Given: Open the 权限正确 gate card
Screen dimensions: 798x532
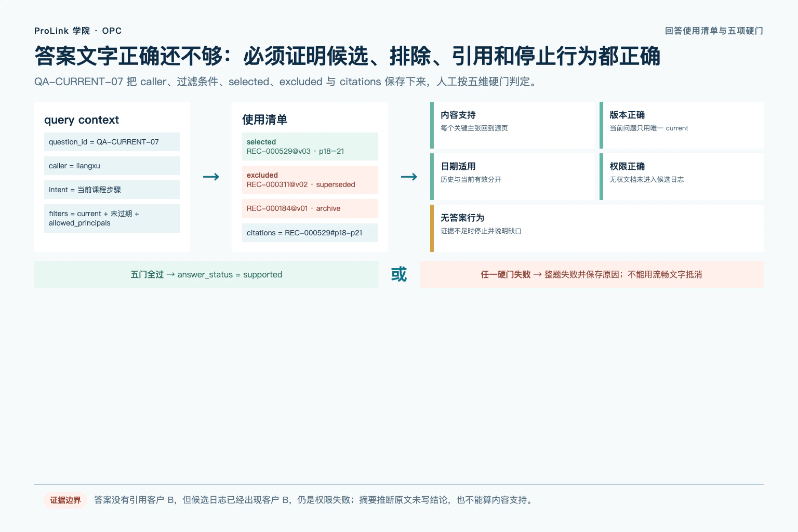Looking at the screenshot, I should (x=682, y=177).
